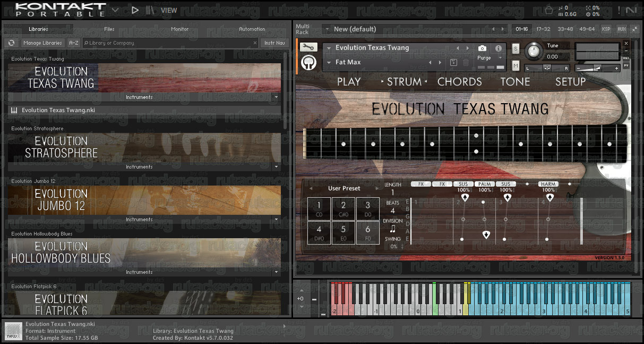Toggle A-Z library sorting
The image size is (644, 344).
click(74, 43)
